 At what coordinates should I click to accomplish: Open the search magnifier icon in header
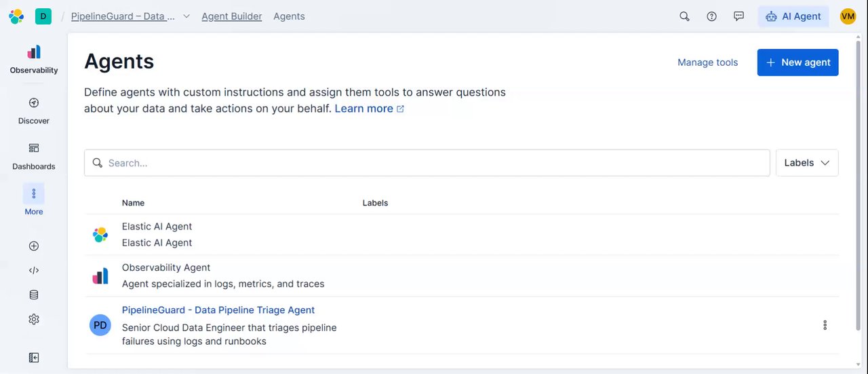[x=684, y=16]
